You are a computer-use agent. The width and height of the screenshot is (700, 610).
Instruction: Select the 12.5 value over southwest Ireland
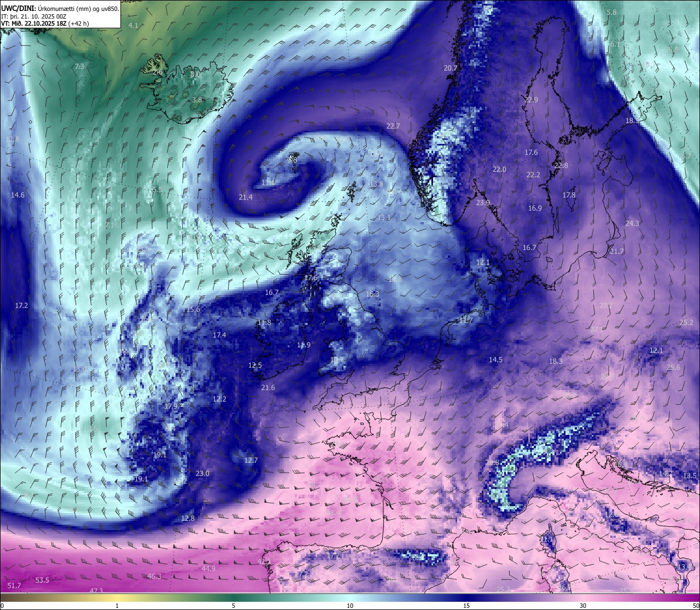pos(255,365)
